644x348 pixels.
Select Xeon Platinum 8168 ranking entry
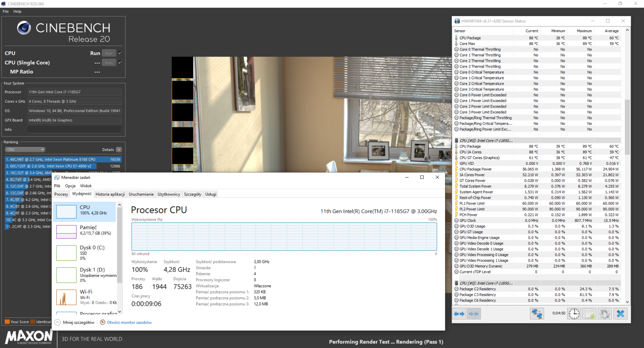tap(63, 159)
